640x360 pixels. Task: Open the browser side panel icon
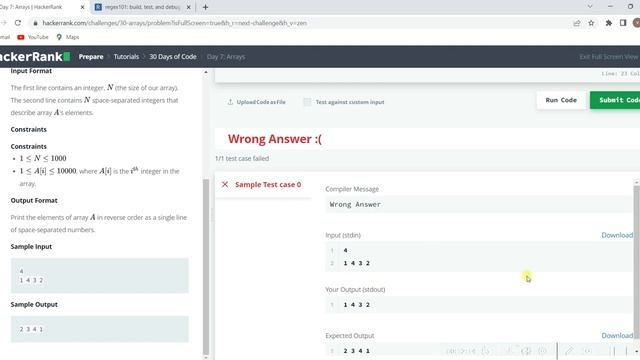click(x=623, y=23)
